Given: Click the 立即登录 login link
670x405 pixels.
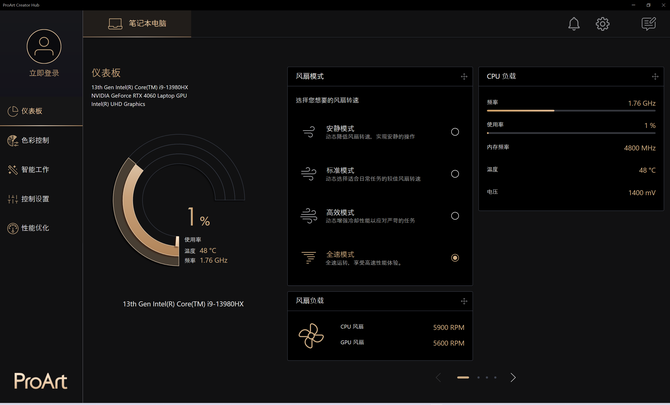Looking at the screenshot, I should (44, 73).
